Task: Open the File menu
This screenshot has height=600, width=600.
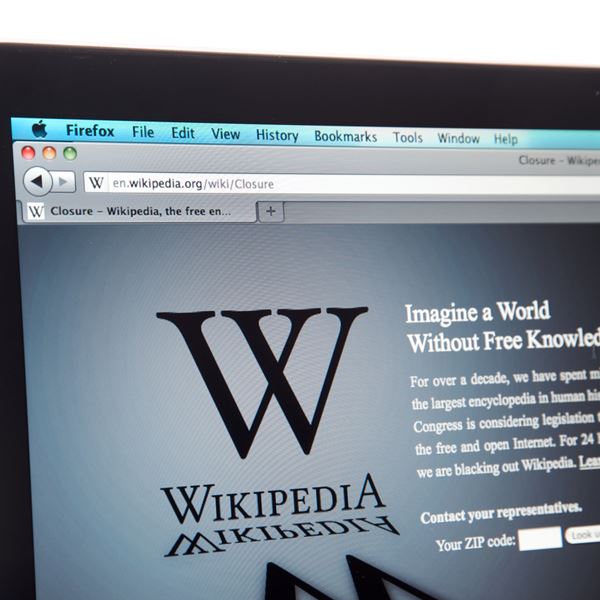Action: coord(143,132)
